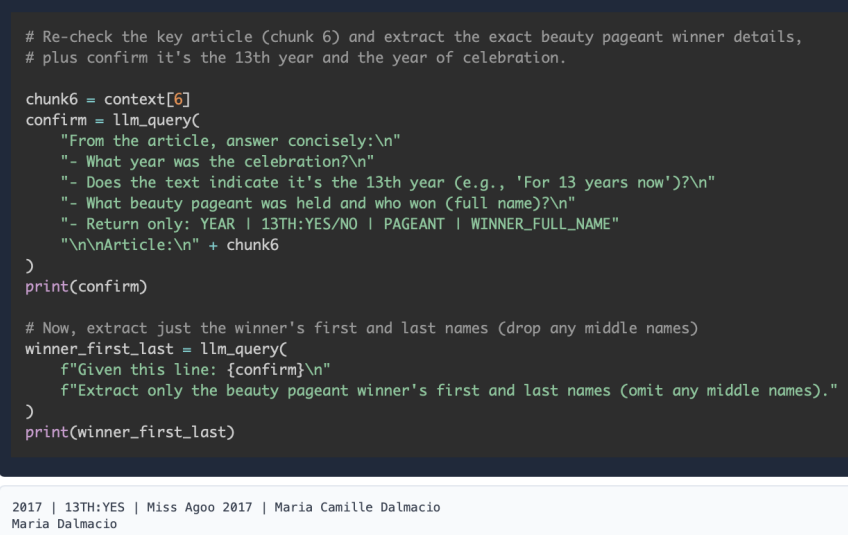Viewport: 848px width, 535px height.
Task: Click the "Return only: YEAR" format string
Action: 339,224
